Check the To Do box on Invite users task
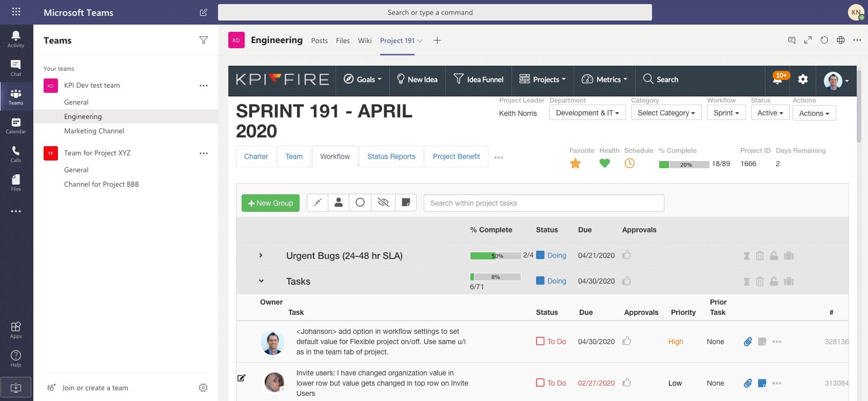The image size is (868, 401). coord(540,383)
